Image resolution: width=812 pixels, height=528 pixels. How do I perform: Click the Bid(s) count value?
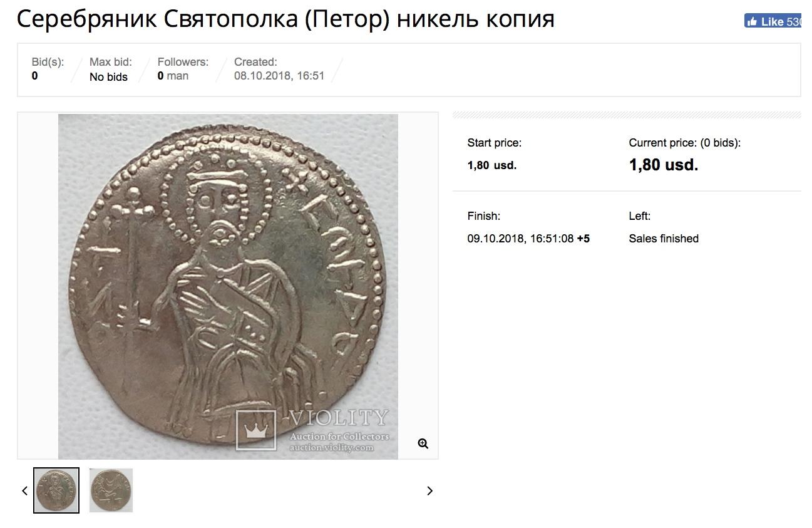(x=34, y=76)
